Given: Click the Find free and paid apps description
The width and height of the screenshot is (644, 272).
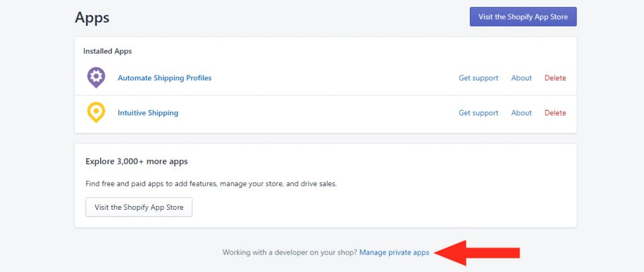Looking at the screenshot, I should (211, 184).
